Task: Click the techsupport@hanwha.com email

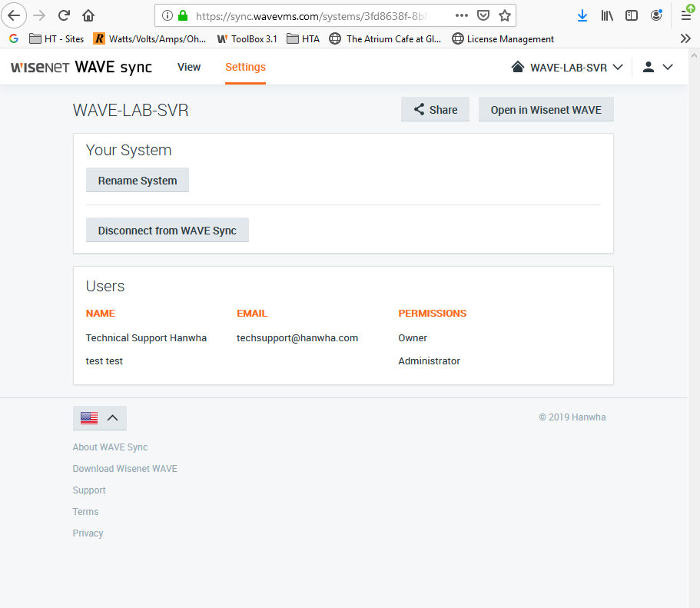Action: tap(297, 337)
